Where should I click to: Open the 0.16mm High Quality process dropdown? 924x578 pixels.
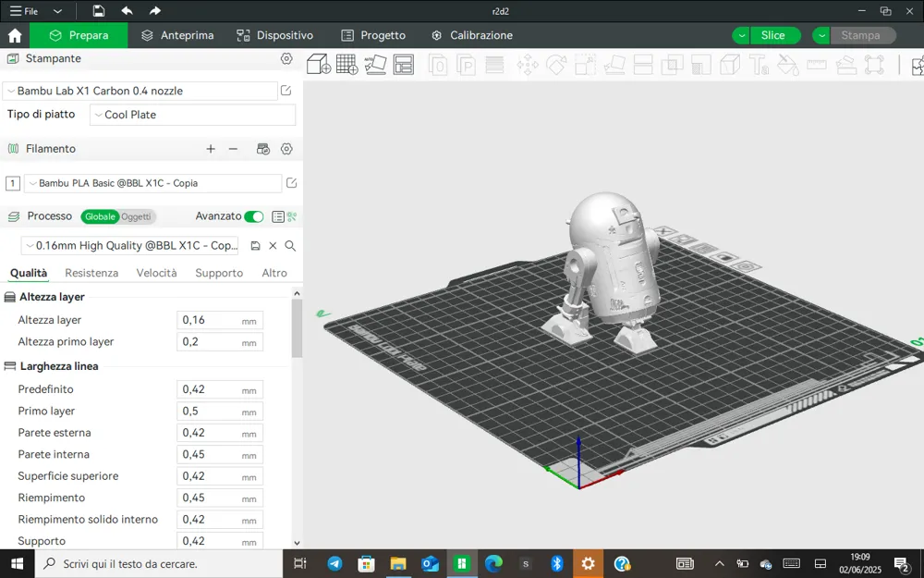pos(129,245)
